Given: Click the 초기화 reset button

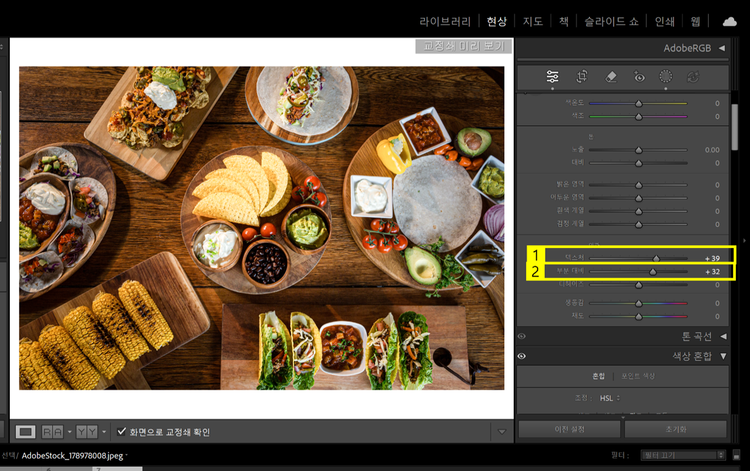Looking at the screenshot, I should (x=676, y=429).
